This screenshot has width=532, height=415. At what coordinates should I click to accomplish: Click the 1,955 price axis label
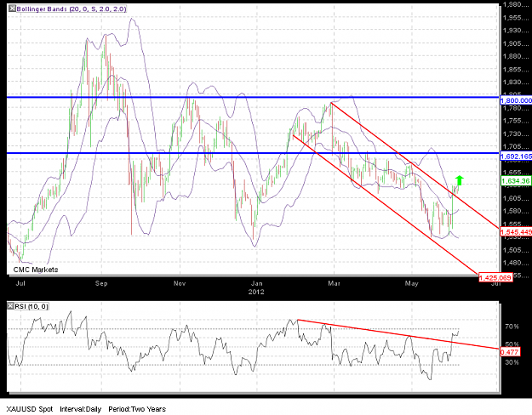click(516, 18)
